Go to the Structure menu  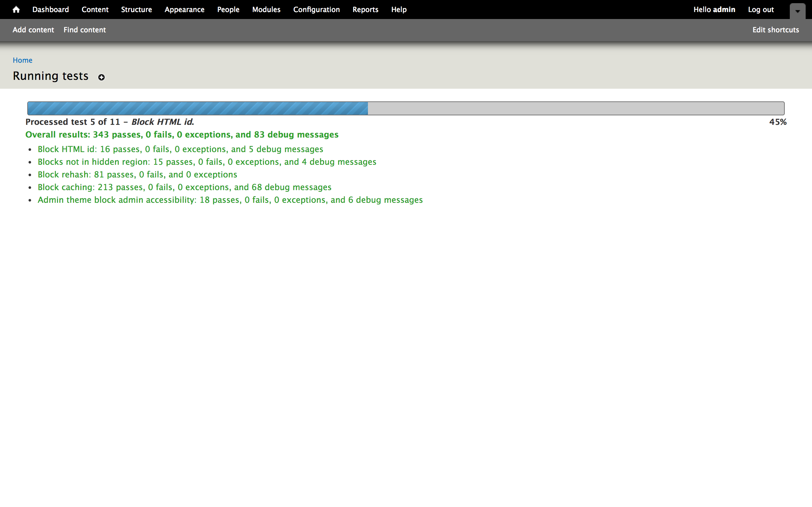pyautogui.click(x=136, y=10)
